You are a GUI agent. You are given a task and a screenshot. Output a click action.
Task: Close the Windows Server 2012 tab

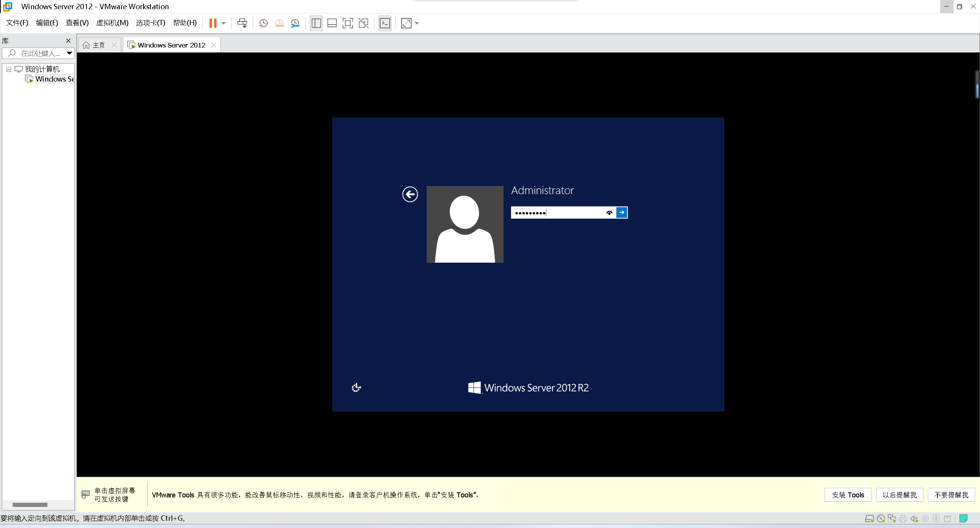tap(214, 45)
